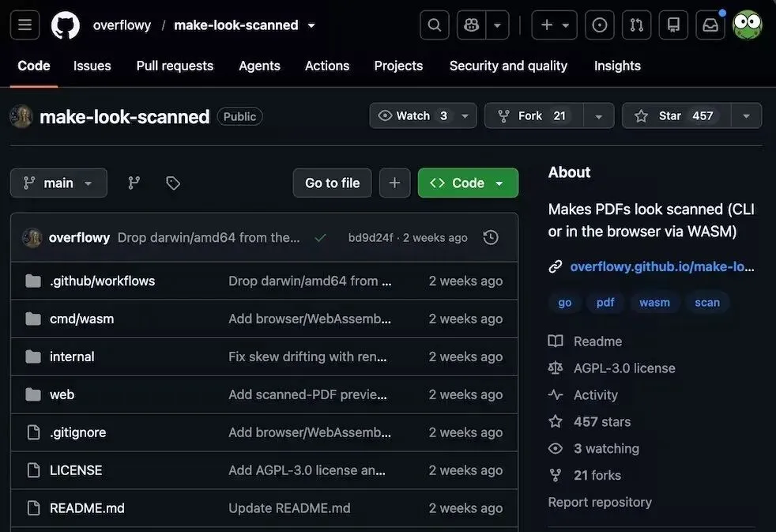Open the overflowy.github.io website link
Viewport: 776px width, 532px height.
(x=662, y=266)
